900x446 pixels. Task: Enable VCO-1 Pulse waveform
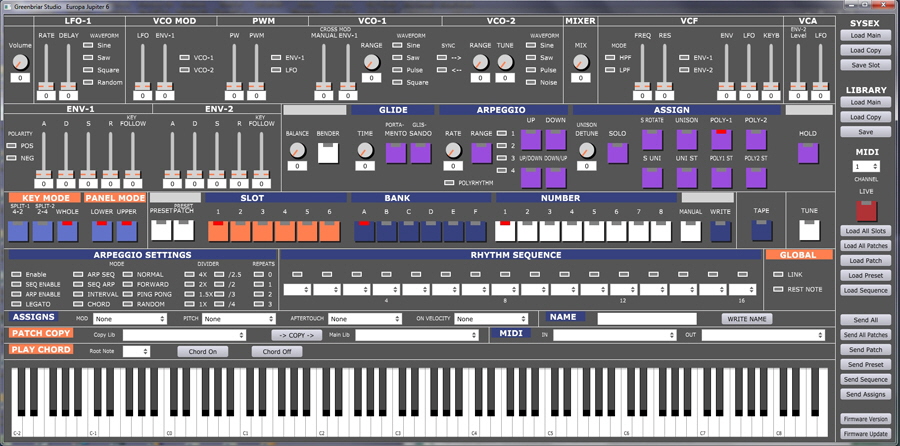[x=397, y=70]
